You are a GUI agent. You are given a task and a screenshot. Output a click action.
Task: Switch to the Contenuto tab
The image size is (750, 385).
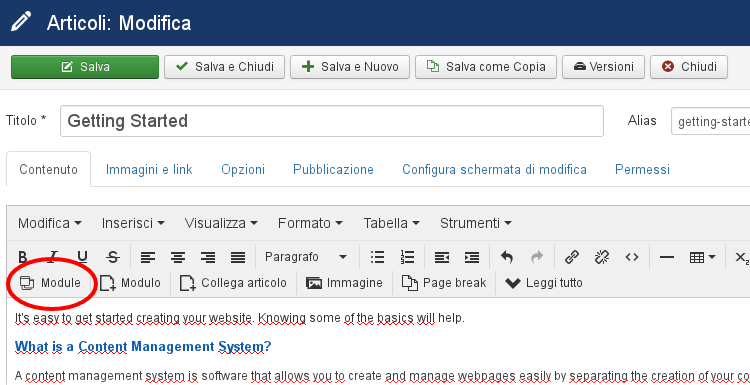(48, 169)
